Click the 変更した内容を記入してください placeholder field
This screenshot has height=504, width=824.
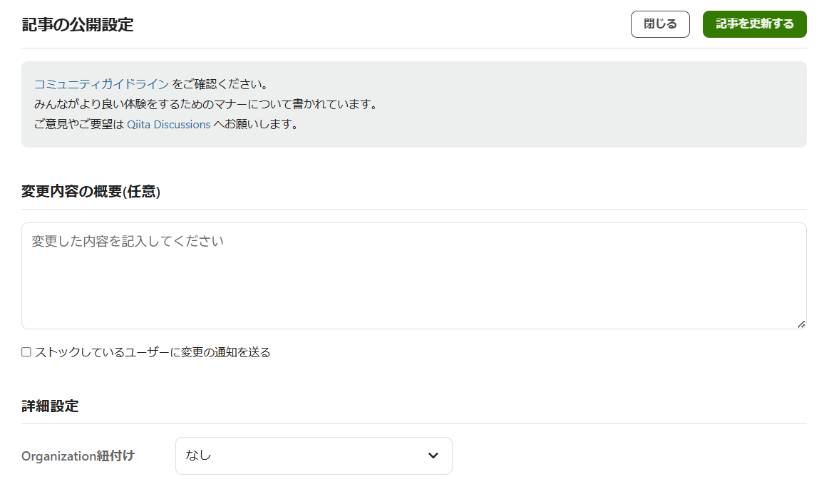click(413, 274)
